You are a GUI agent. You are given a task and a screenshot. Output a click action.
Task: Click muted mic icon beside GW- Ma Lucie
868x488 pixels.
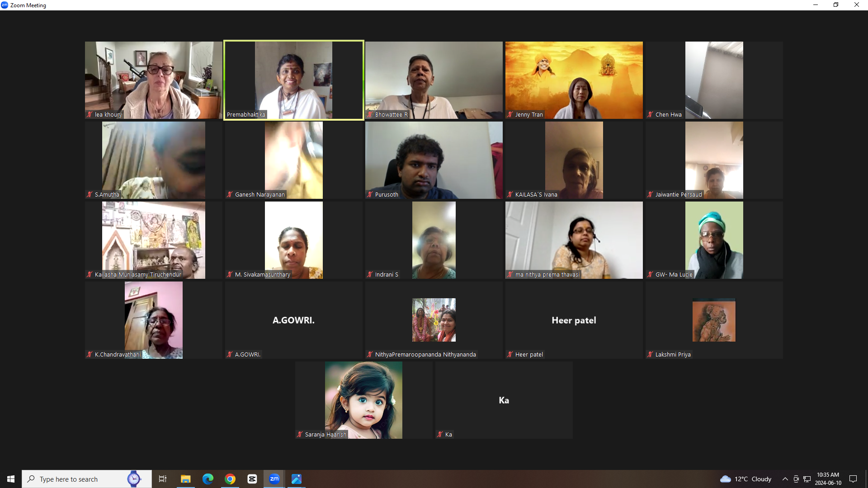coord(650,275)
